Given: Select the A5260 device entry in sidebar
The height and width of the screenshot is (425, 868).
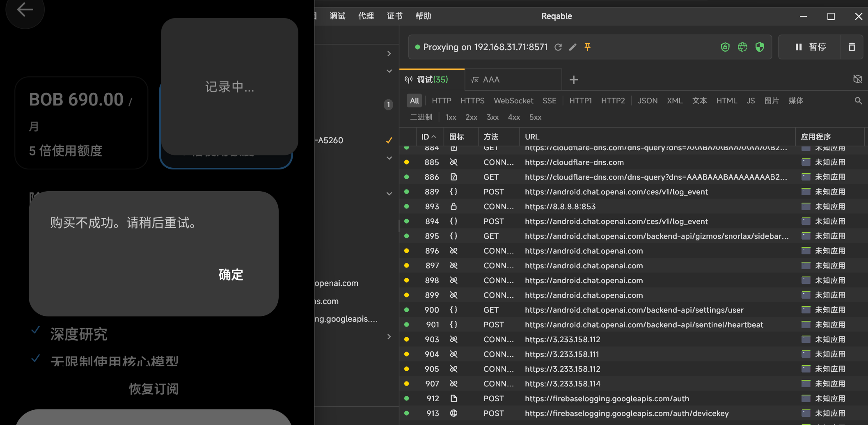Looking at the screenshot, I should (x=329, y=140).
